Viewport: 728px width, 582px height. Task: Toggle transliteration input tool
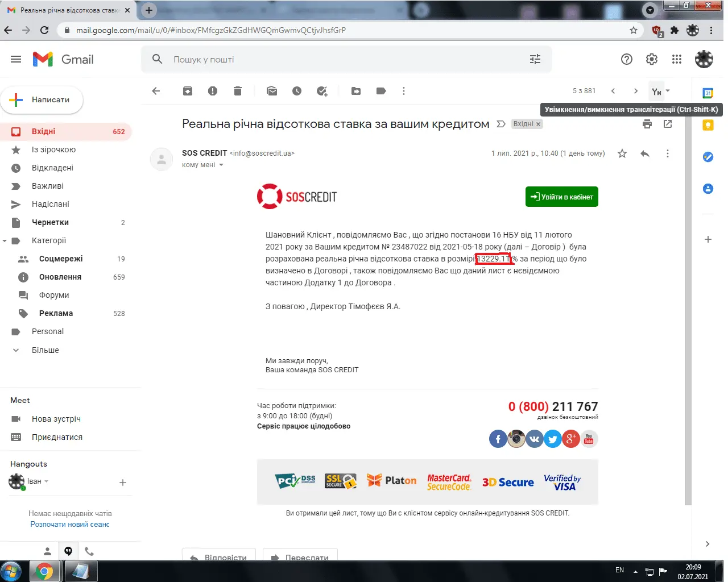[656, 92]
